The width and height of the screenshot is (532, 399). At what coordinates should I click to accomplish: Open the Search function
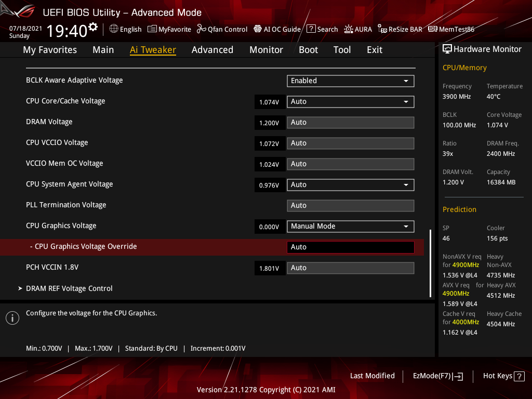click(322, 29)
